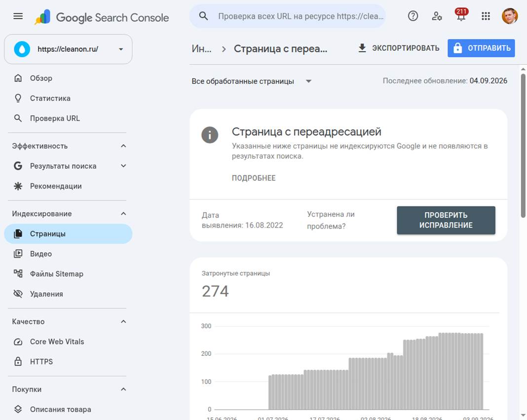Collapse the Performance section chevron
Viewport: 527px width, 420px height.
(x=123, y=146)
